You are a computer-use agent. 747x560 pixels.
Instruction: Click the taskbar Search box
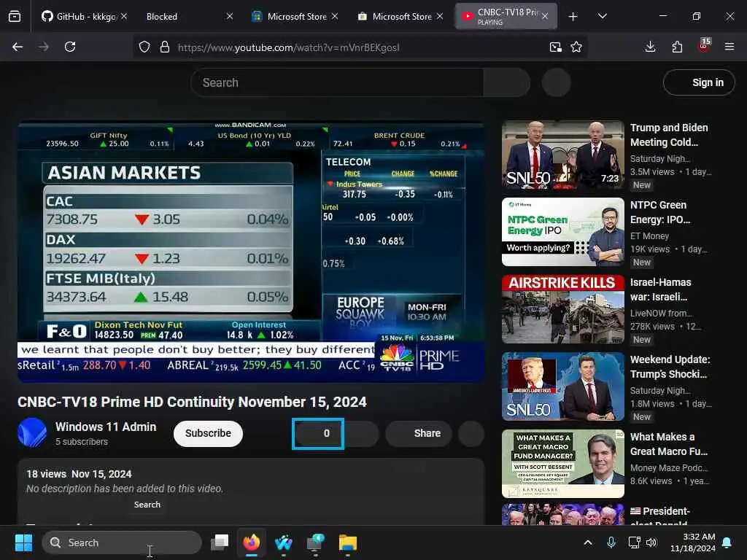(x=122, y=542)
